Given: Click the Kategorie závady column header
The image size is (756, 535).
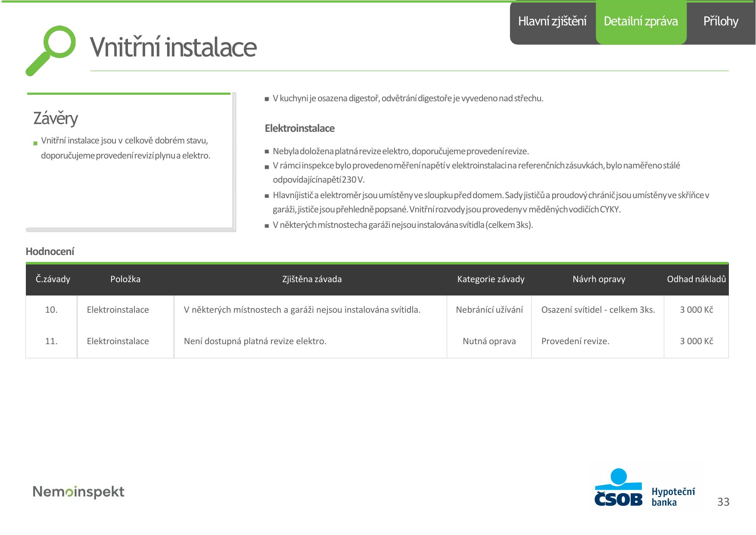Looking at the screenshot, I should (x=491, y=279).
